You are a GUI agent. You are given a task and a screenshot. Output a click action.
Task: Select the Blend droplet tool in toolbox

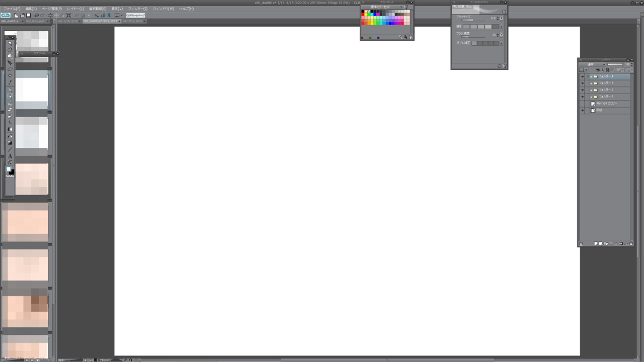tap(10, 129)
